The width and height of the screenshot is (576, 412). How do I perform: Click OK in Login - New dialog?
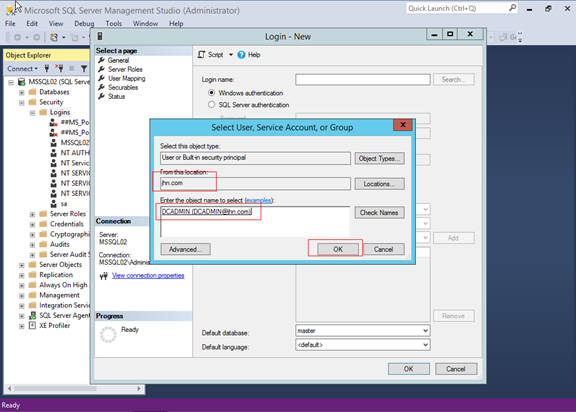[x=408, y=369]
